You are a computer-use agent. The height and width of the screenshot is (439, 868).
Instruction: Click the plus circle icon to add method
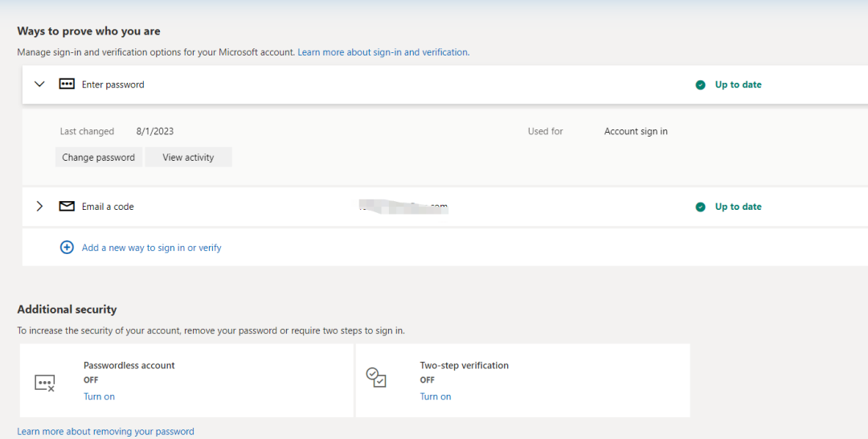tap(68, 248)
